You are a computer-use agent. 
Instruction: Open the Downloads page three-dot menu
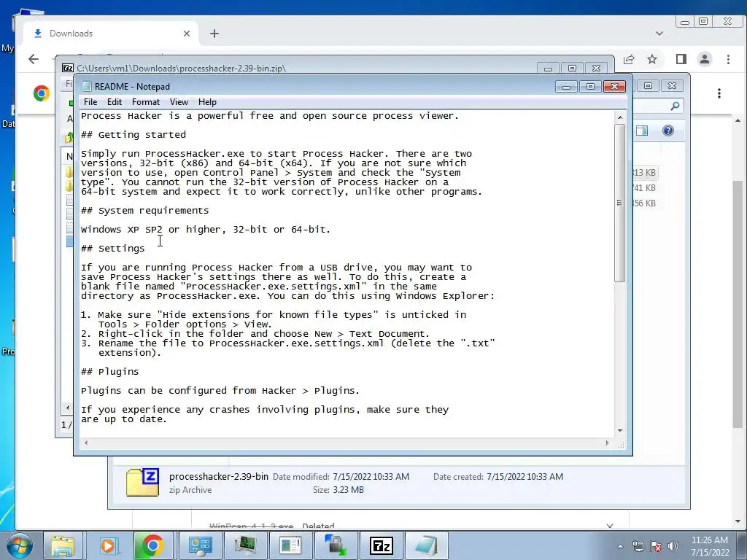719,93
